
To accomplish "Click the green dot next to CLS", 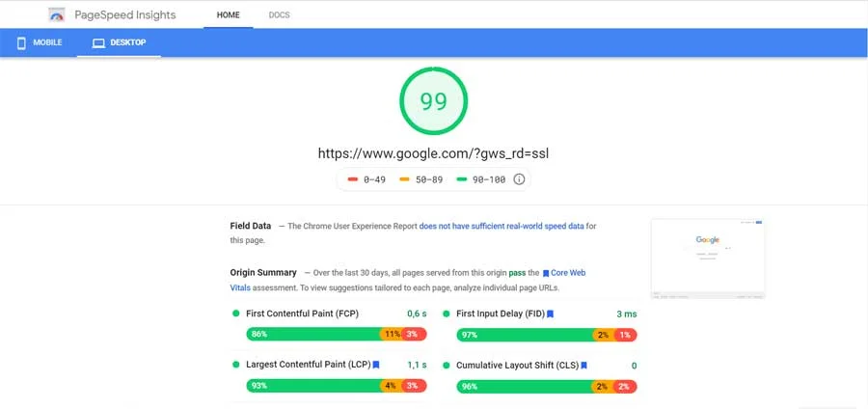I will point(447,366).
